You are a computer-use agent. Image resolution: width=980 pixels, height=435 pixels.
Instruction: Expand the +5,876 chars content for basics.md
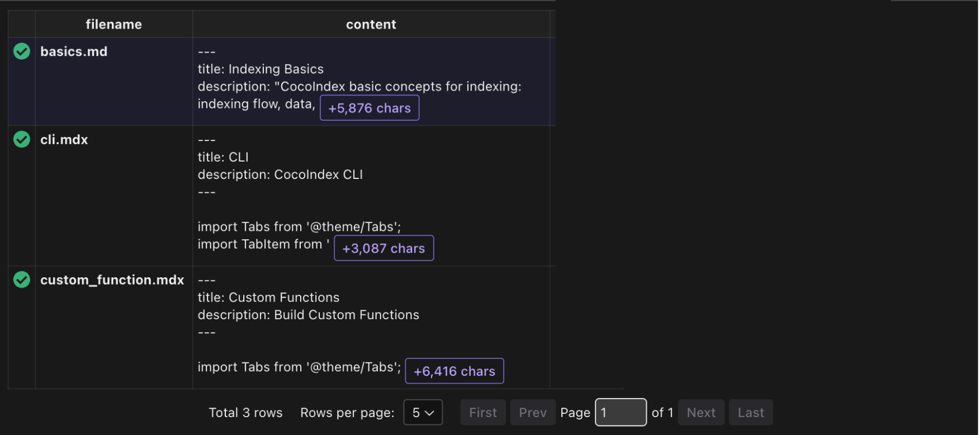369,107
